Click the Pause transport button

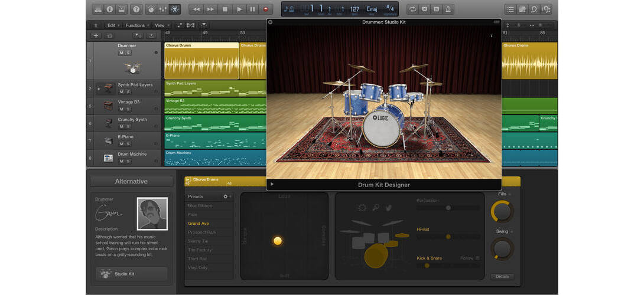[253, 9]
